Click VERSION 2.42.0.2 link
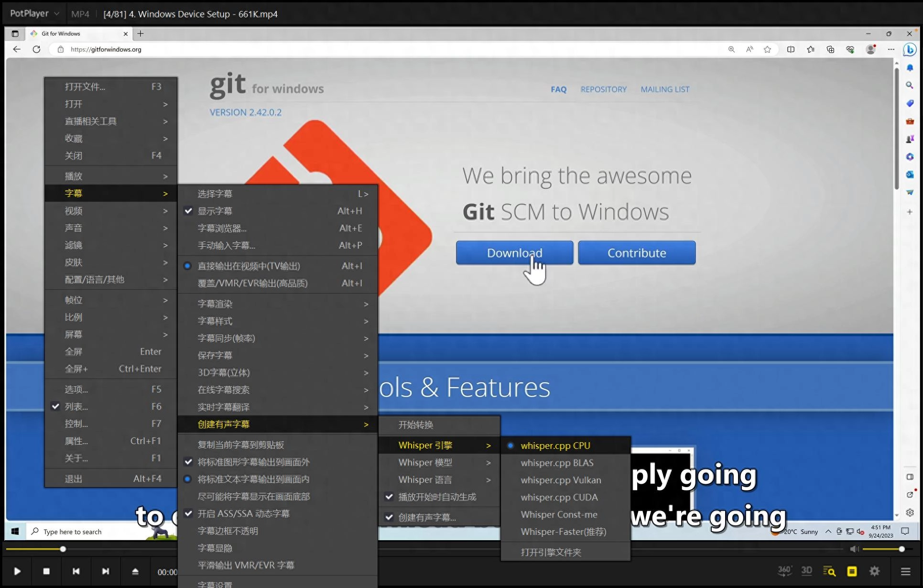 tap(246, 112)
